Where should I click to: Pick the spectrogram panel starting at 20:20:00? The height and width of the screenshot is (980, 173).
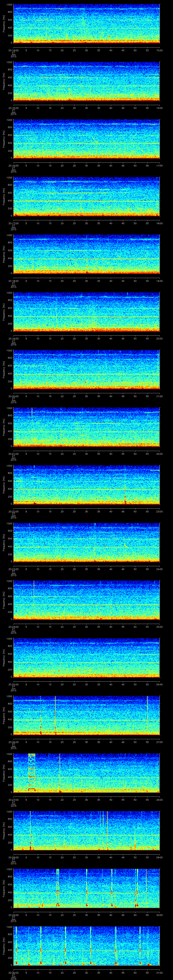click(x=87, y=369)
